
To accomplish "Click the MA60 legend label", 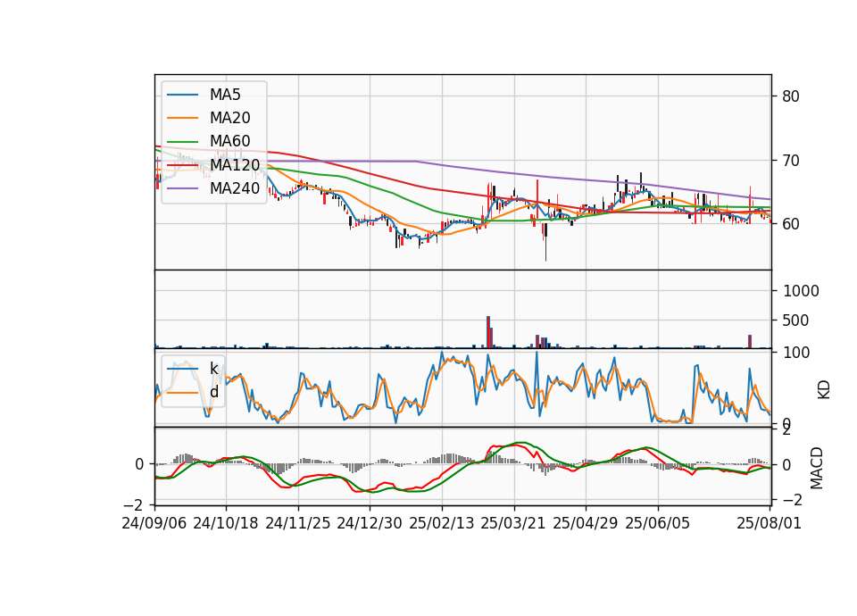I will pyautogui.click(x=230, y=142).
